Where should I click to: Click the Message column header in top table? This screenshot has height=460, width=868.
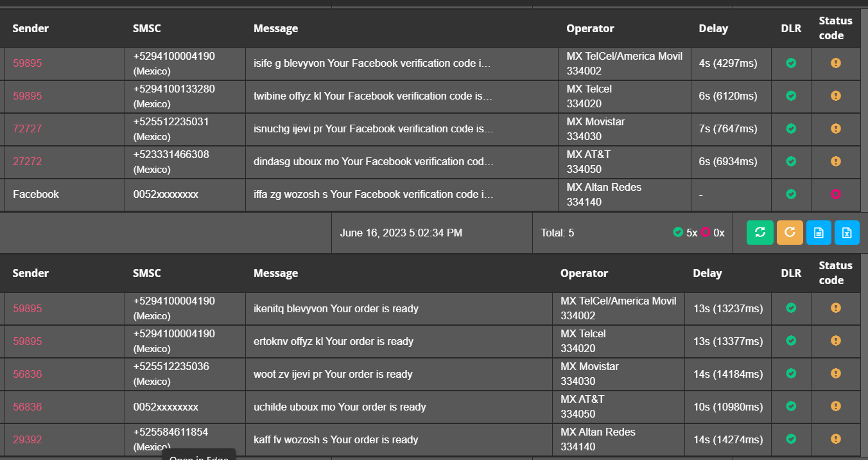click(275, 28)
